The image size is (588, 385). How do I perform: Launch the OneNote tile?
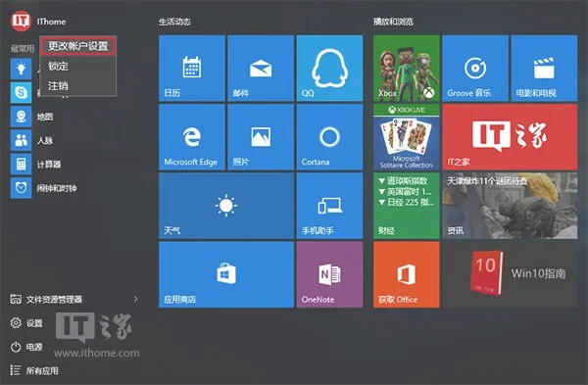[x=329, y=274]
